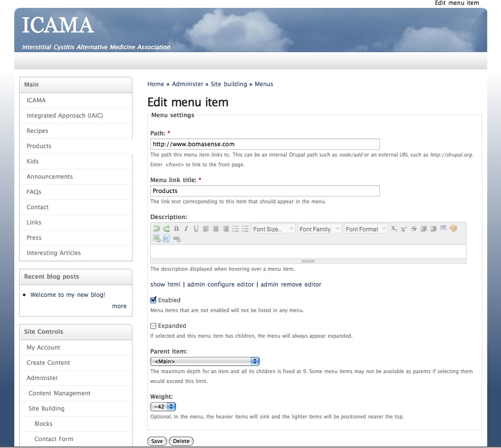The height and width of the screenshot is (448, 501).
Task: Open Site Building from Site Controls
Action: (48, 408)
